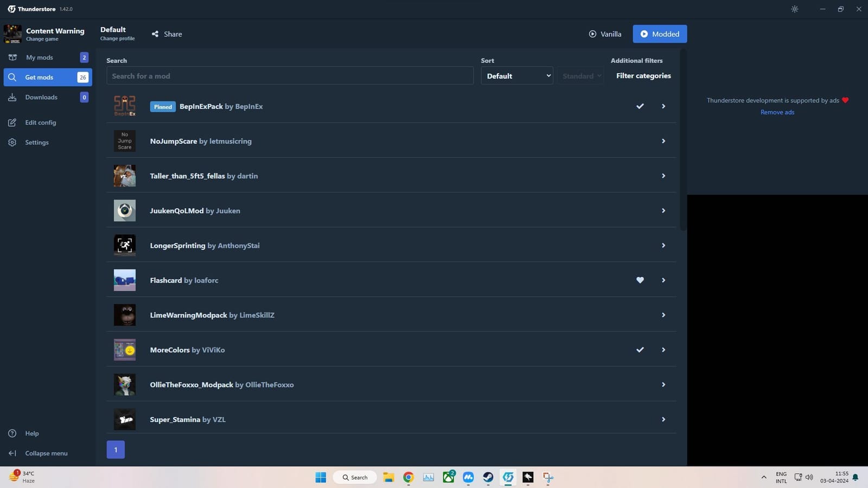Toggle the MoreColors installed checkmark
This screenshot has width=868, height=488.
point(640,350)
